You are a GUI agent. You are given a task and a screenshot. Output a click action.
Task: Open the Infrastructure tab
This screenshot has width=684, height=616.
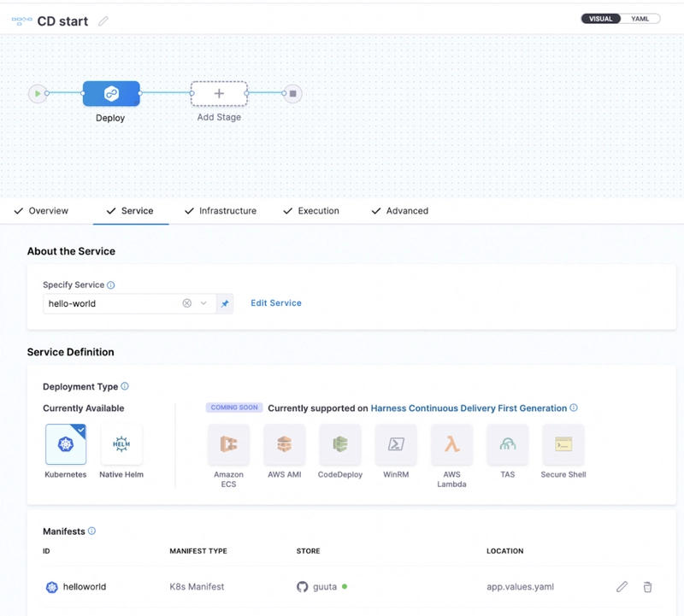tap(221, 211)
